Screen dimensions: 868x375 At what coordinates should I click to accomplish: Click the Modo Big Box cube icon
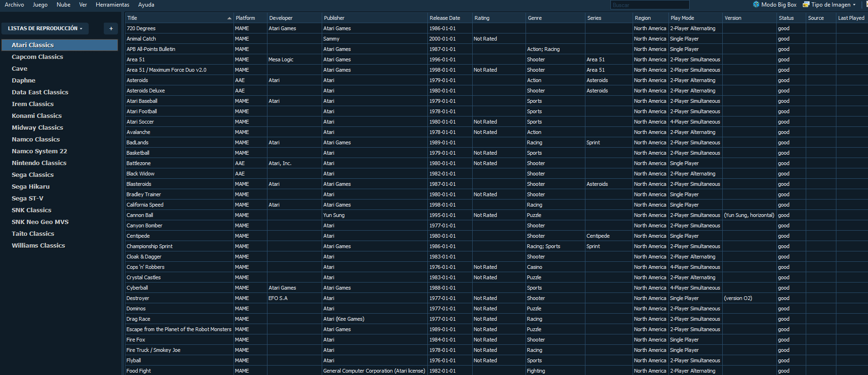(756, 5)
